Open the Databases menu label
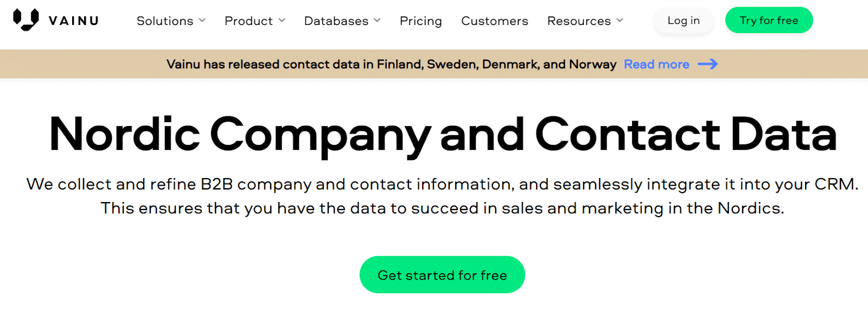Viewport: 868px width, 328px height. [x=336, y=21]
